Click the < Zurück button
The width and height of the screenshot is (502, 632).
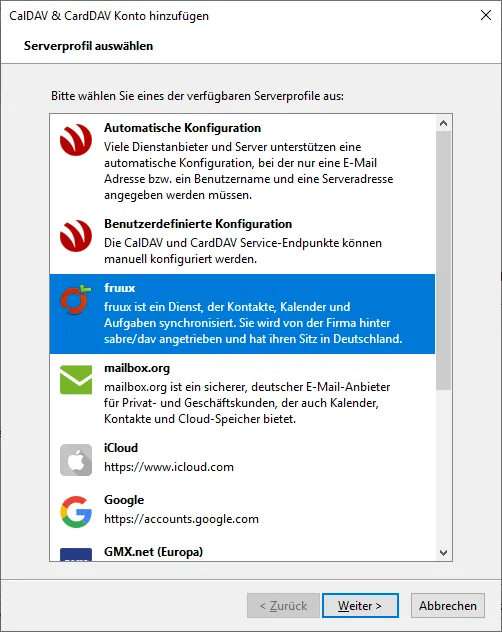283,605
